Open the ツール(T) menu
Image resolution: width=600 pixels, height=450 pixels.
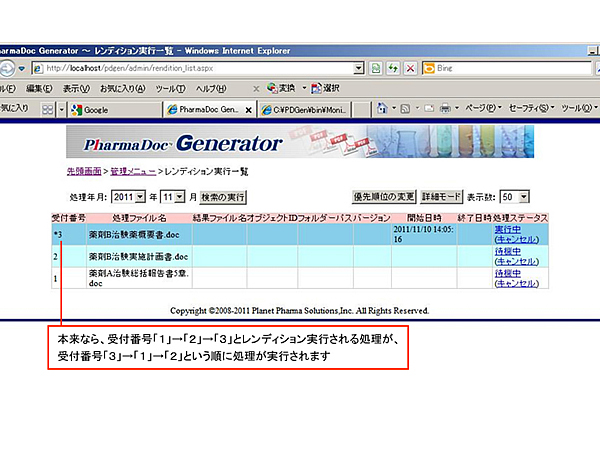(170, 89)
